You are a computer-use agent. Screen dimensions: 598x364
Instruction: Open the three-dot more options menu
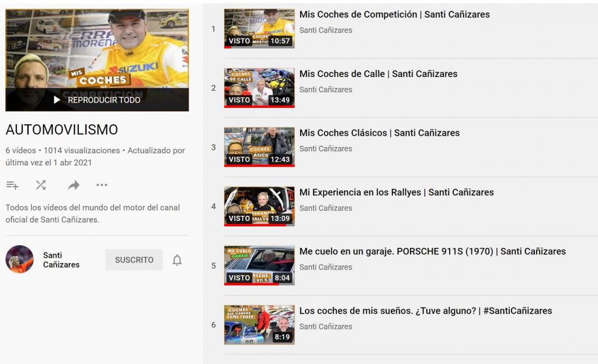(102, 185)
